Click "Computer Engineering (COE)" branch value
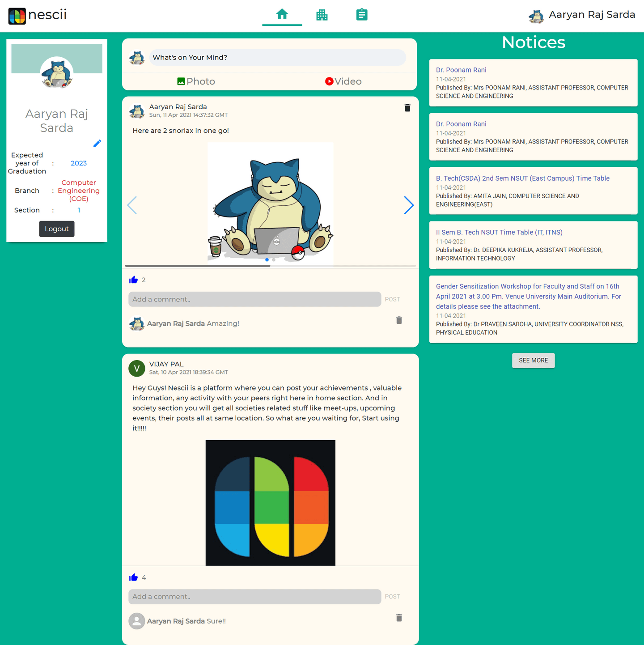Screen dimensions: 644x645 coord(79,191)
